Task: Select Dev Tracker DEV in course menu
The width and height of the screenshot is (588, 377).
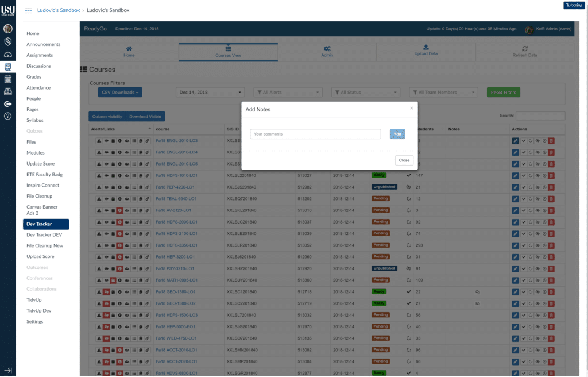Action: 44,234
